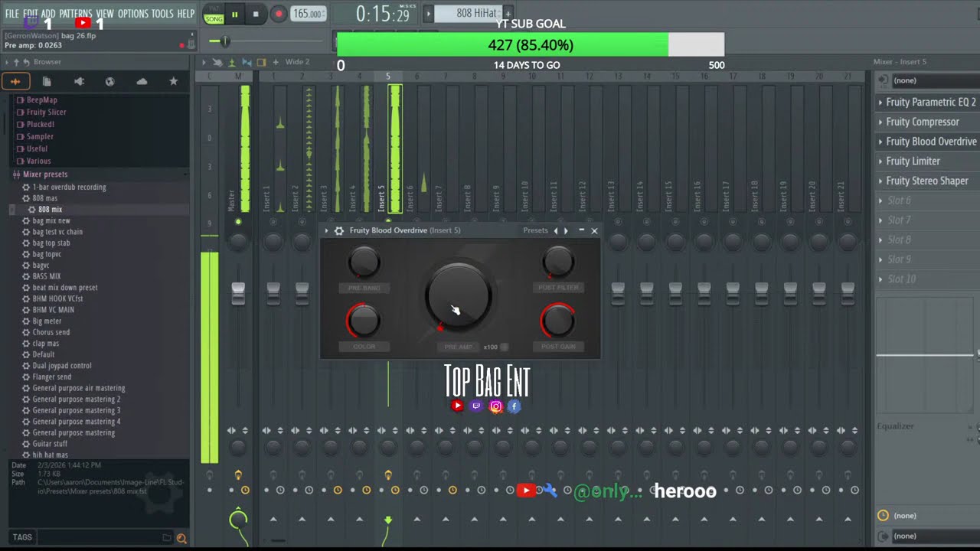Image resolution: width=980 pixels, height=551 pixels.
Task: Disarm recording on the Master track
Action: pyautogui.click(x=238, y=476)
